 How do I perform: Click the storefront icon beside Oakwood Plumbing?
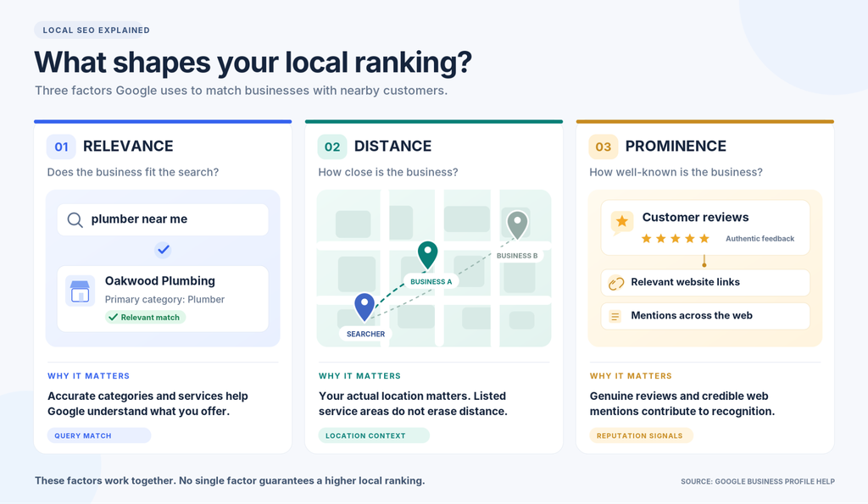click(x=81, y=291)
